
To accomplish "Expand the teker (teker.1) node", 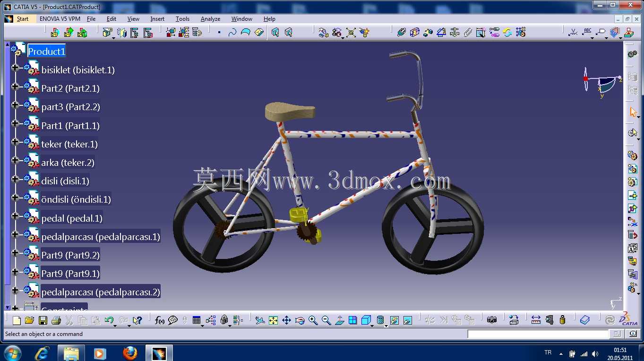I will click(15, 142).
